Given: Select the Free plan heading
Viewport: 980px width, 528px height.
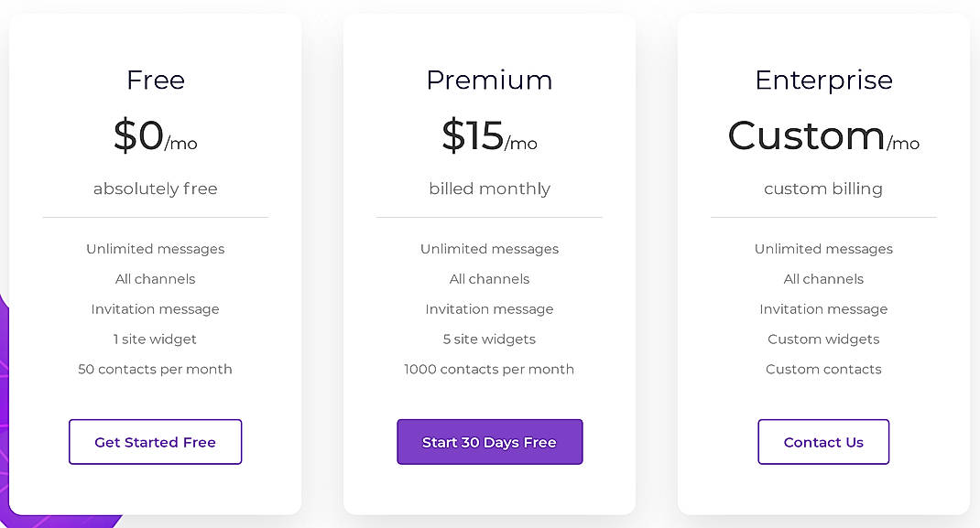Looking at the screenshot, I should [155, 81].
